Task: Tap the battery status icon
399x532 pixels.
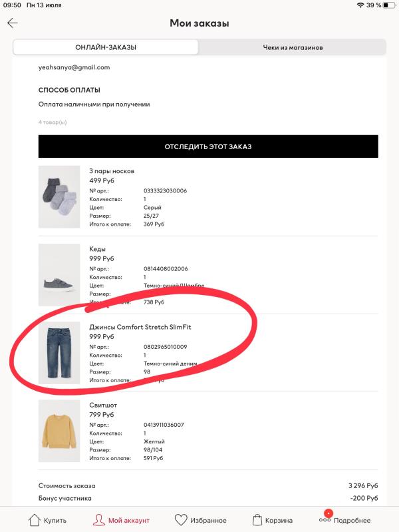Action: point(389,5)
